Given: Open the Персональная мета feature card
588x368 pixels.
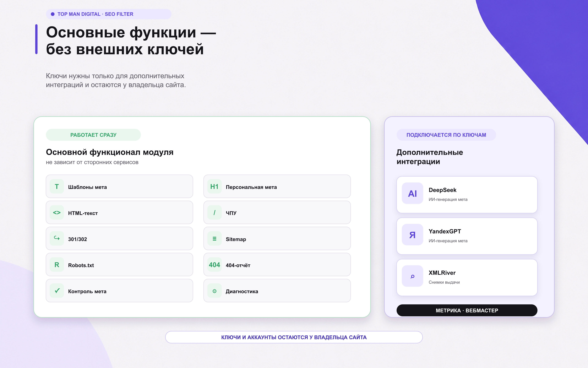Looking at the screenshot, I should click(x=277, y=186).
